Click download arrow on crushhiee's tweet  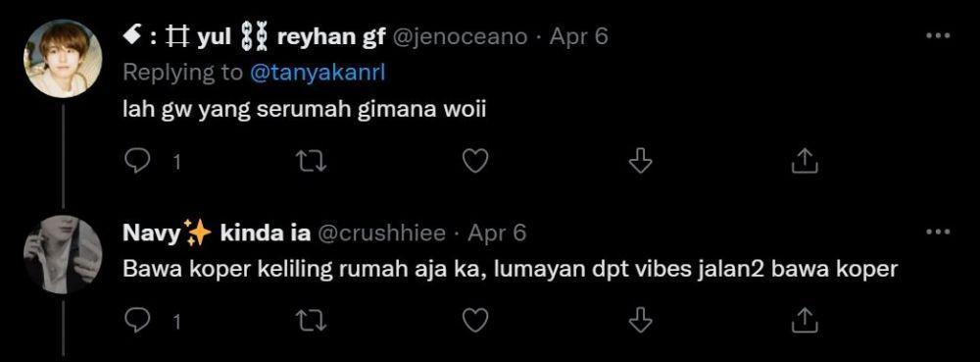coord(639,321)
